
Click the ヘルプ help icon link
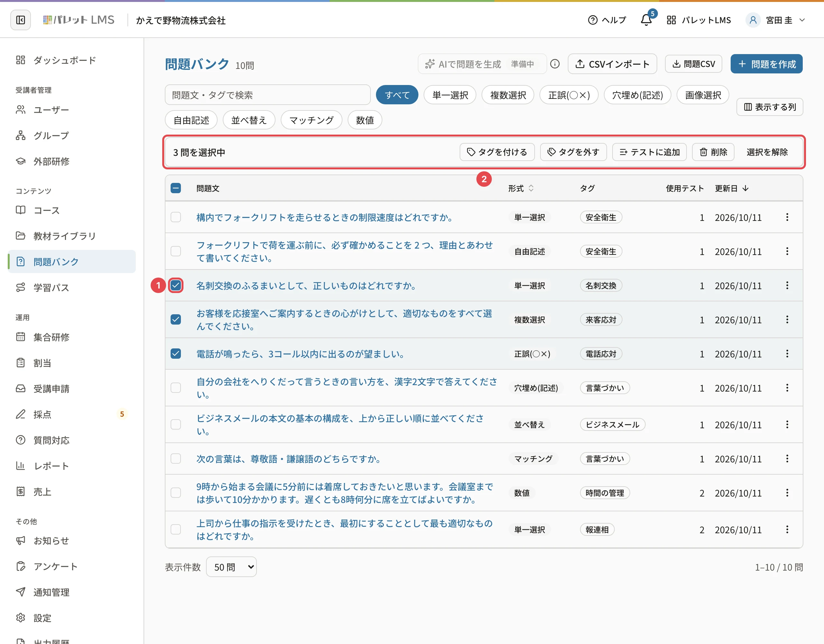click(607, 20)
